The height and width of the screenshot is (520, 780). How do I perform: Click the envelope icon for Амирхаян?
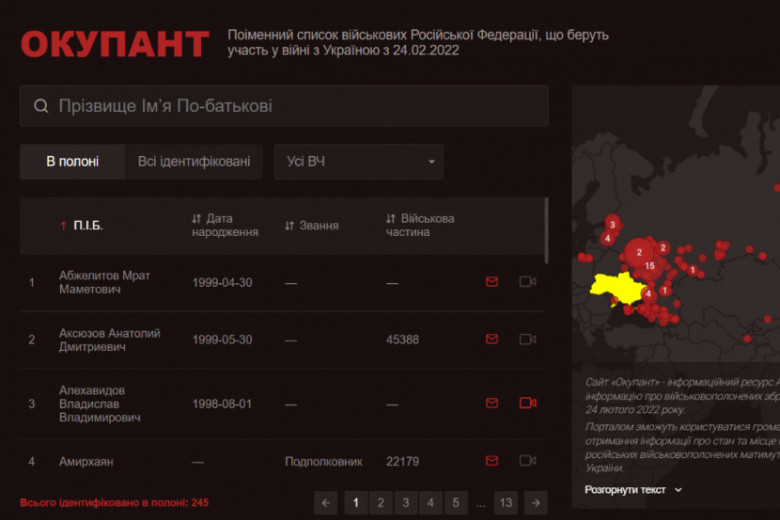(x=491, y=461)
